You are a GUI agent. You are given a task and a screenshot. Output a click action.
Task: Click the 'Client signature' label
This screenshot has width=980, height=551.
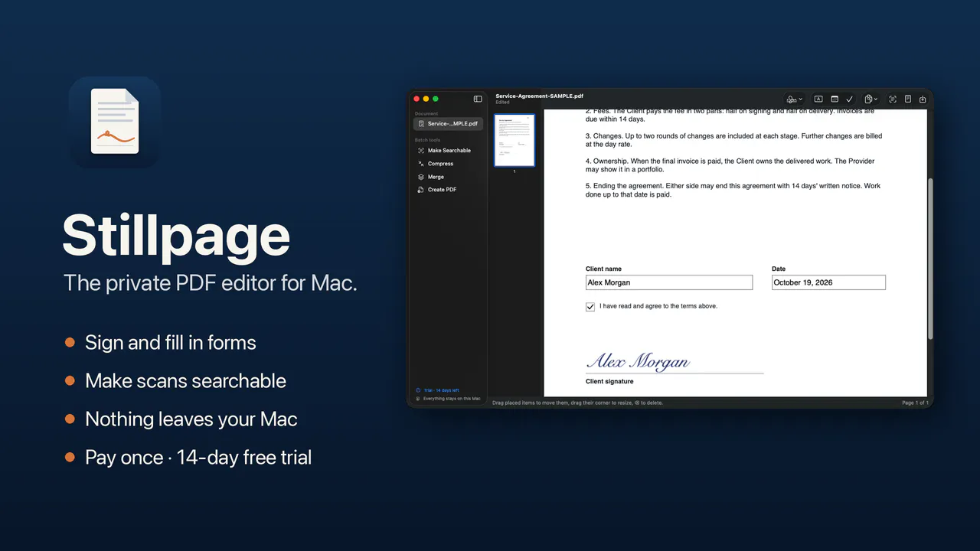(609, 381)
